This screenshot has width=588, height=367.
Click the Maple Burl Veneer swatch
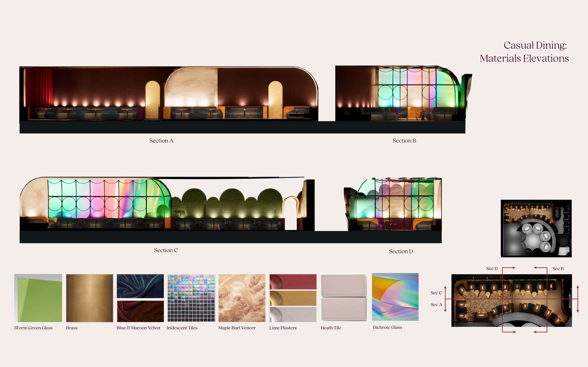click(242, 298)
